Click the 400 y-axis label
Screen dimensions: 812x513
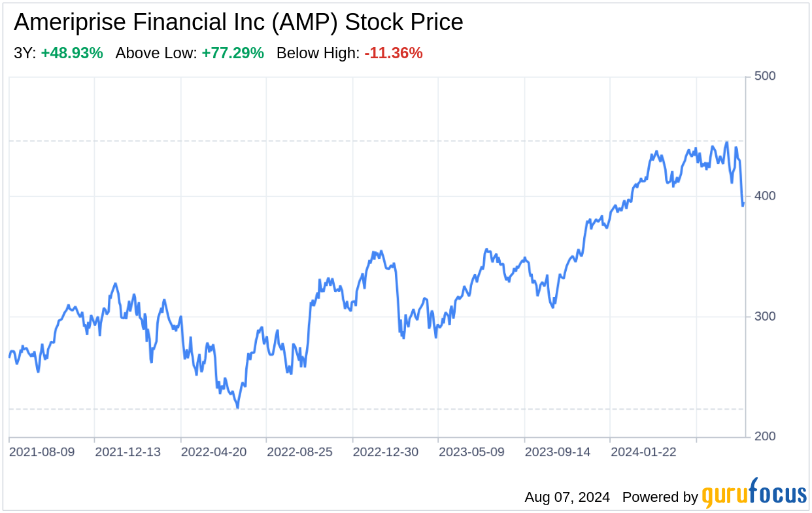(x=765, y=196)
